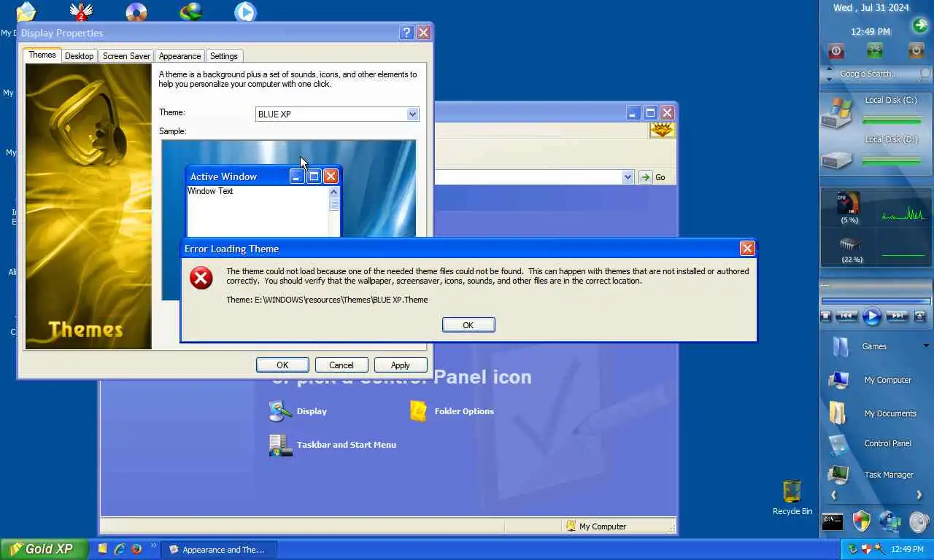Click the sidebar green arrow button
934x560 pixels.
pos(919,26)
